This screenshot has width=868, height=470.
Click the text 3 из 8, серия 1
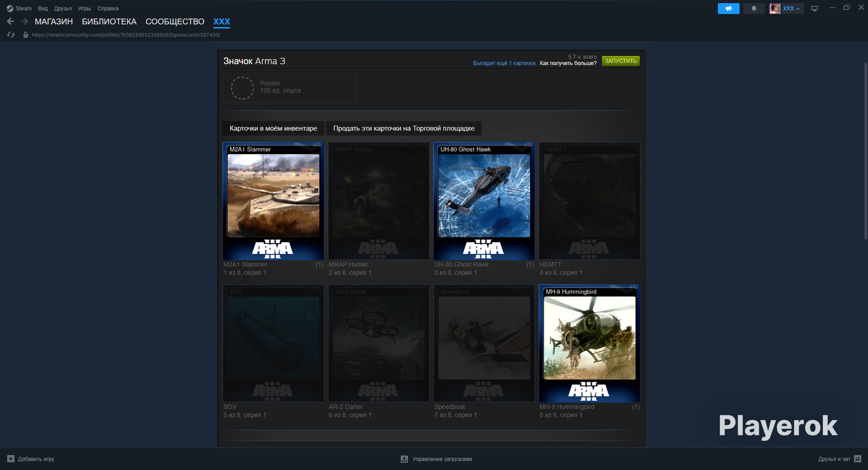[455, 273]
